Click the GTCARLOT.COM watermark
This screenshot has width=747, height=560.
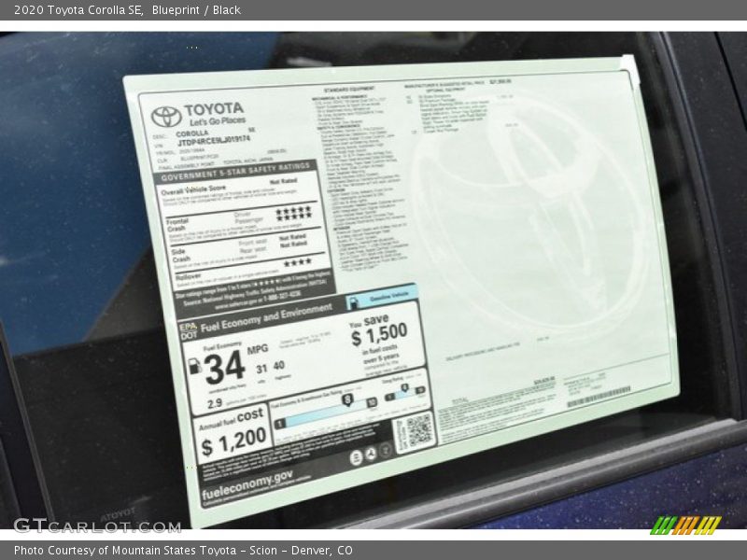pos(96,525)
